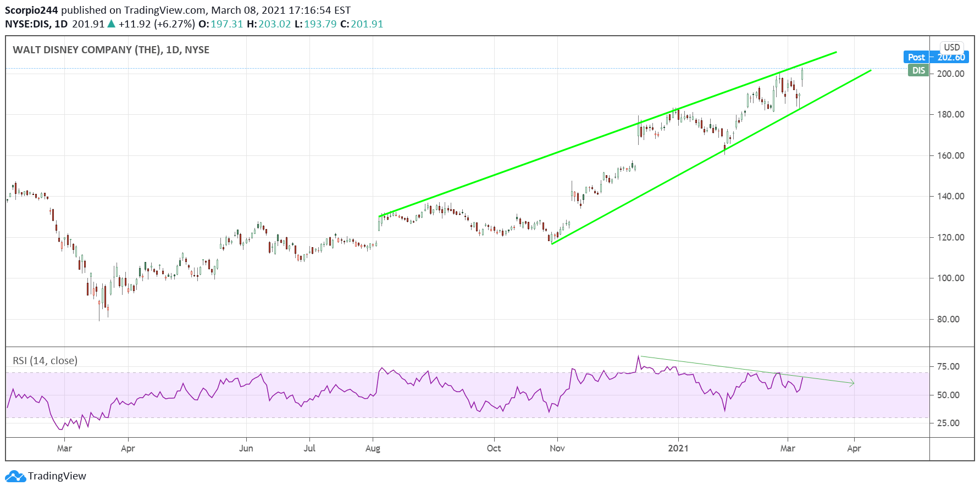Click the USD currency label

952,47
